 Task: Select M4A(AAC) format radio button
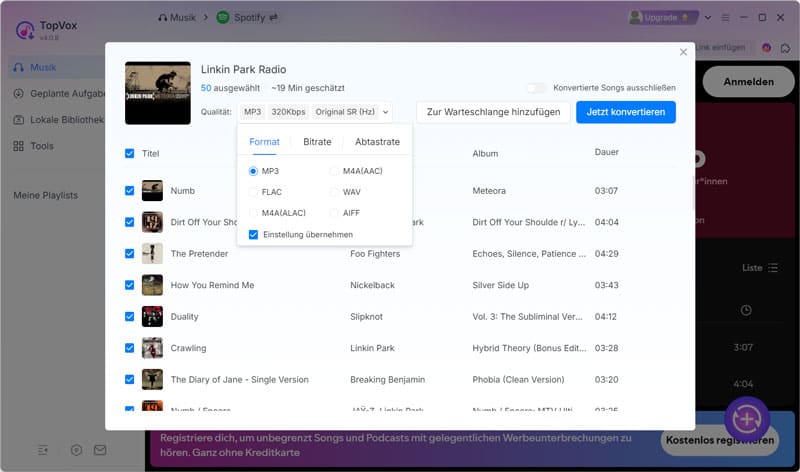[x=334, y=171]
